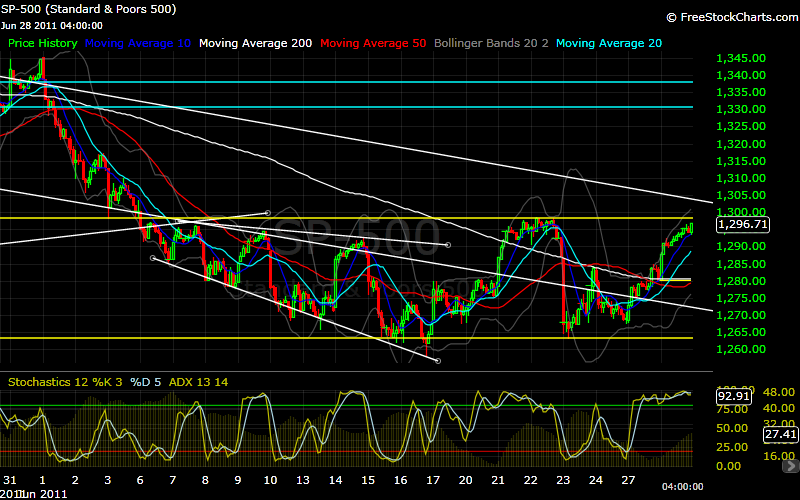Click the 16.00 ADX scale label
The image size is (800, 500).
[x=778, y=456]
